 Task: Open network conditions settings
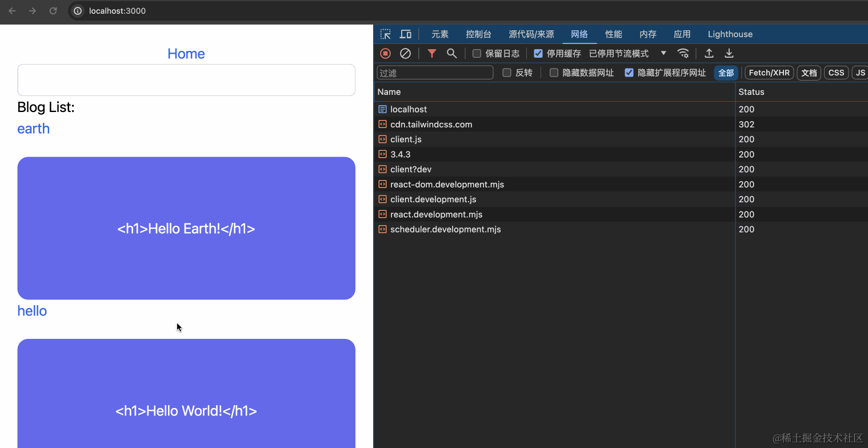pyautogui.click(x=683, y=53)
